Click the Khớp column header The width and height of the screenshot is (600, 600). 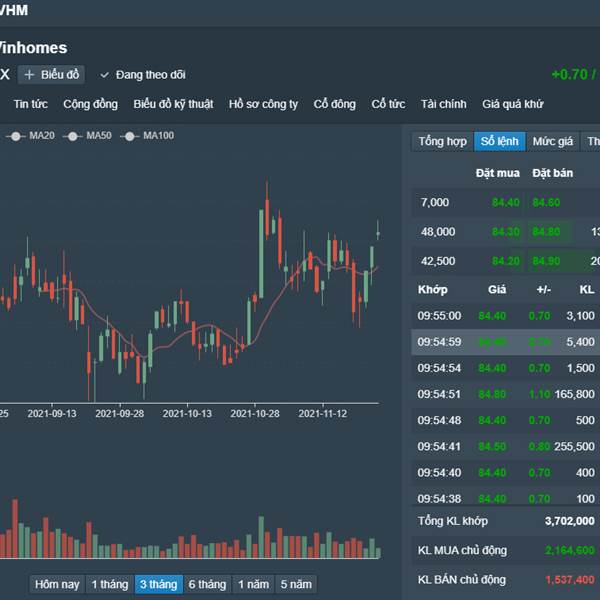[433, 290]
